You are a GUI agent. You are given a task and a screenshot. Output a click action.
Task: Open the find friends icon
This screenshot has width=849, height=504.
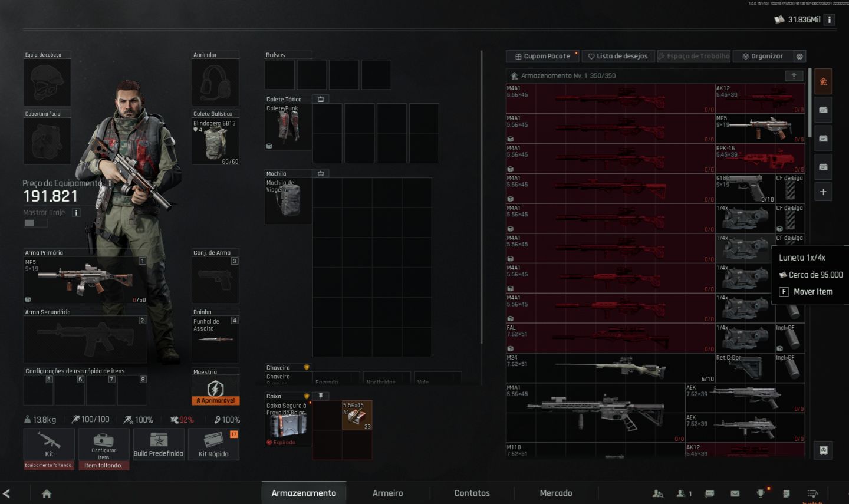658,493
